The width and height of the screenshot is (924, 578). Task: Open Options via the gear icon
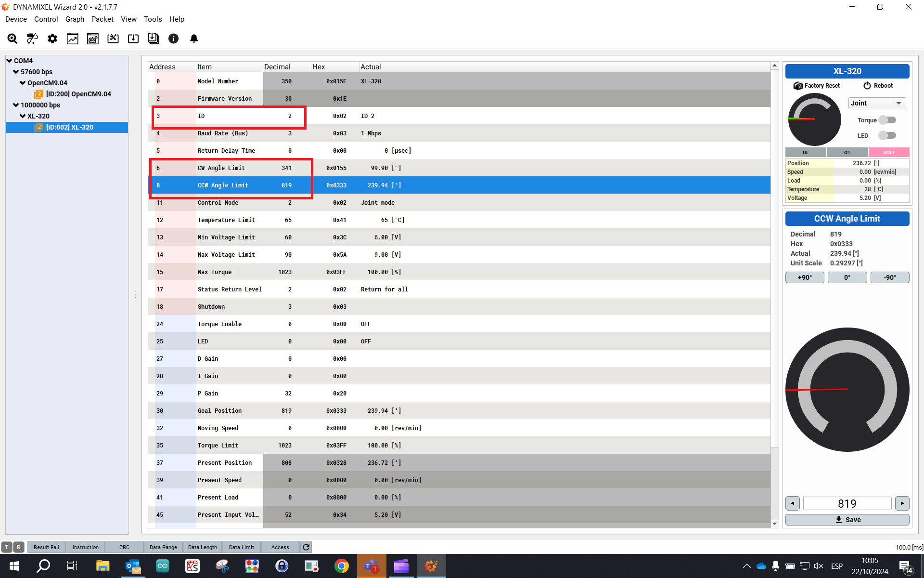(52, 39)
